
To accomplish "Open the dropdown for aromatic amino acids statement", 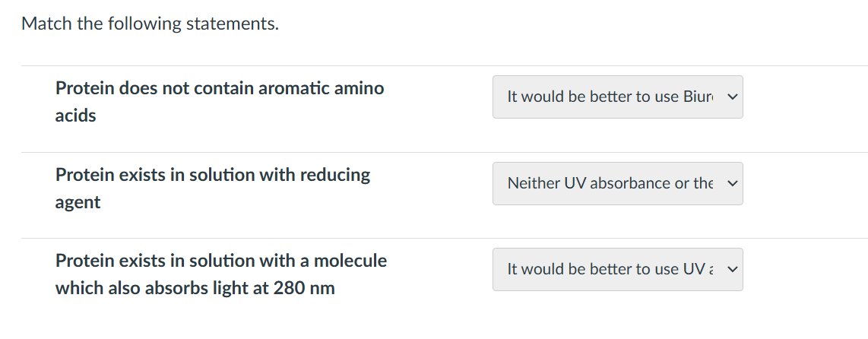I will [617, 97].
